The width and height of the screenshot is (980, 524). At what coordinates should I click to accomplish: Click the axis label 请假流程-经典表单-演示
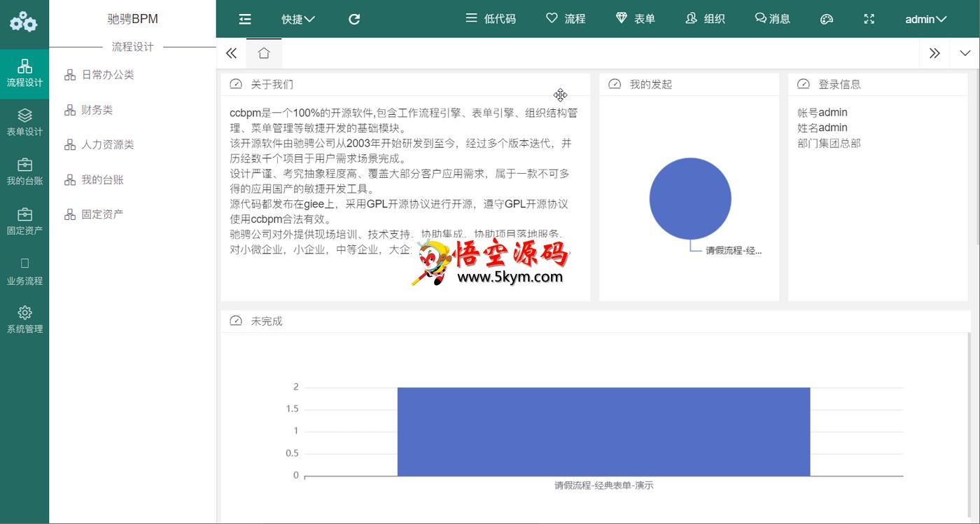click(603, 485)
